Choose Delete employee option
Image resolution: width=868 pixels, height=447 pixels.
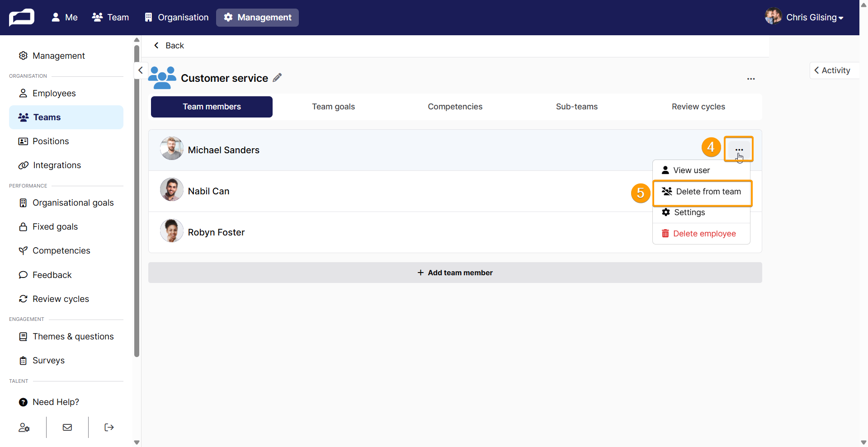pyautogui.click(x=701, y=234)
